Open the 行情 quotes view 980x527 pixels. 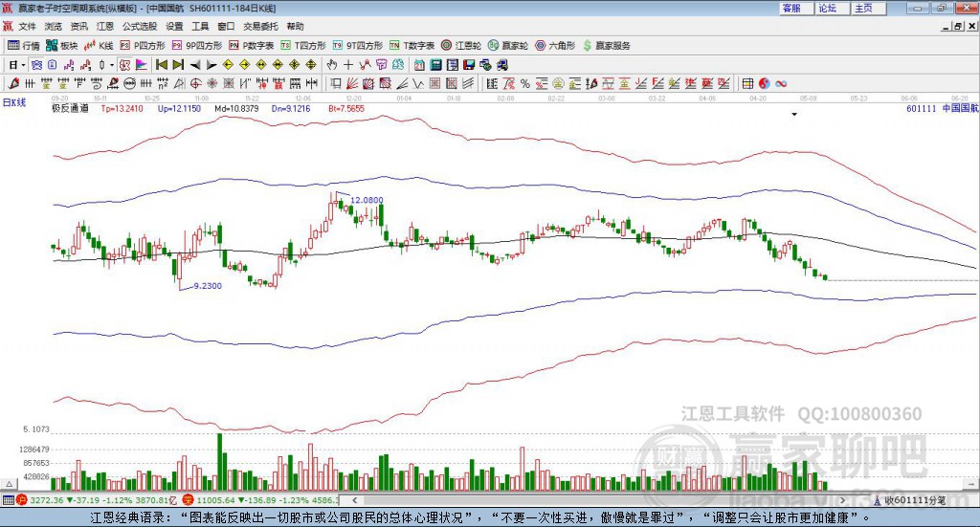[x=24, y=46]
